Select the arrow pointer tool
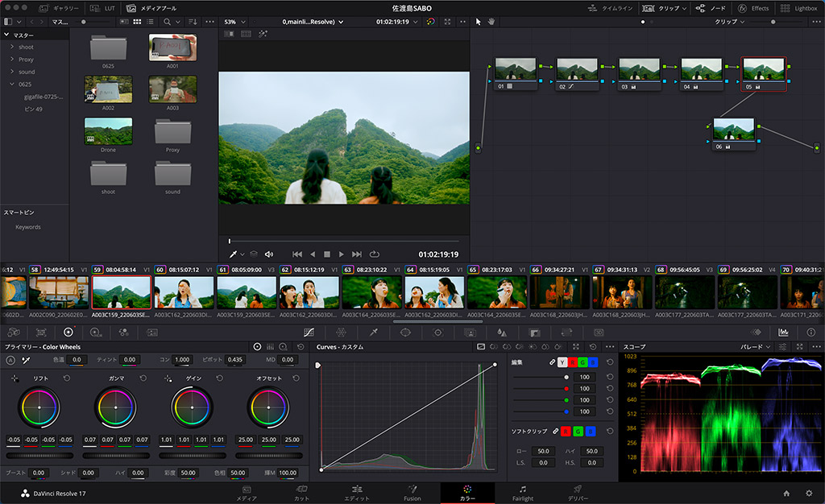The width and height of the screenshot is (825, 504). coord(479,22)
